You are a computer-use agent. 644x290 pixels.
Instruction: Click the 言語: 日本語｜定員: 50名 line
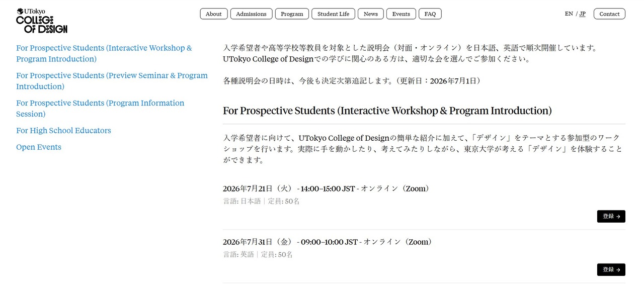[261, 201]
